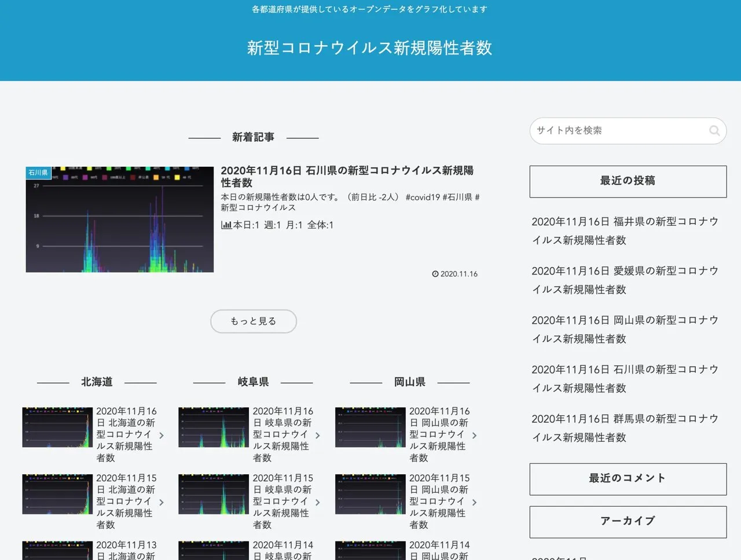Open the 群馬県 recent post link
Image resolution: width=741 pixels, height=560 pixels.
coord(625,428)
